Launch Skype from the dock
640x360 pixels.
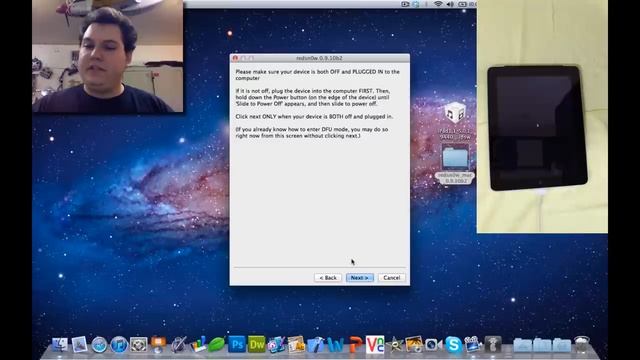[453, 345]
